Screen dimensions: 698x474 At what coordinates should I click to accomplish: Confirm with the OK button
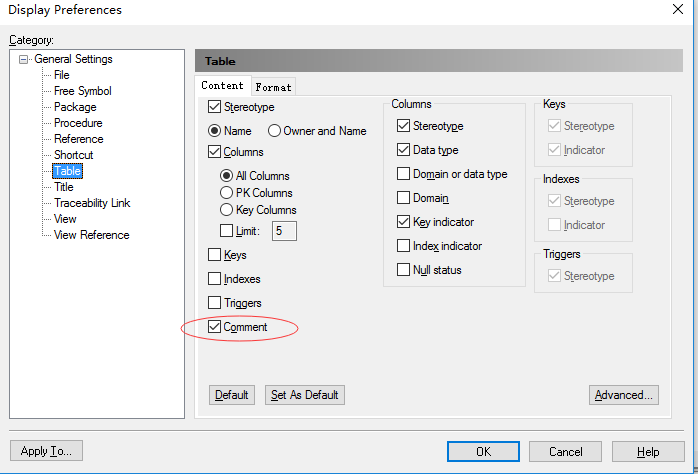(x=483, y=452)
